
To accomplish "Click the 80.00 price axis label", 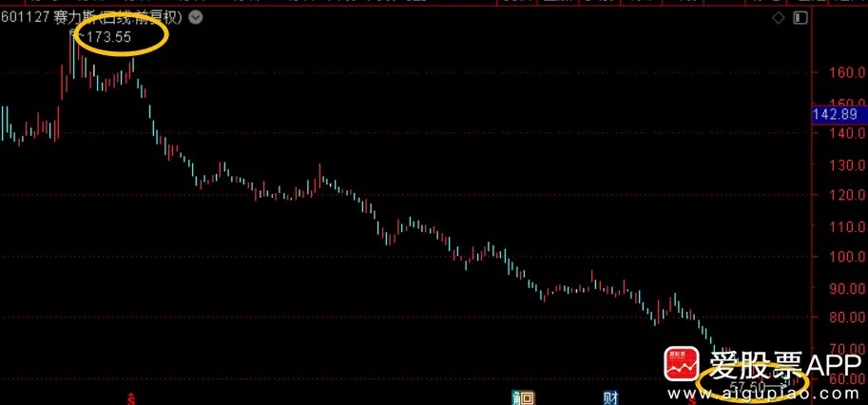I will [846, 318].
